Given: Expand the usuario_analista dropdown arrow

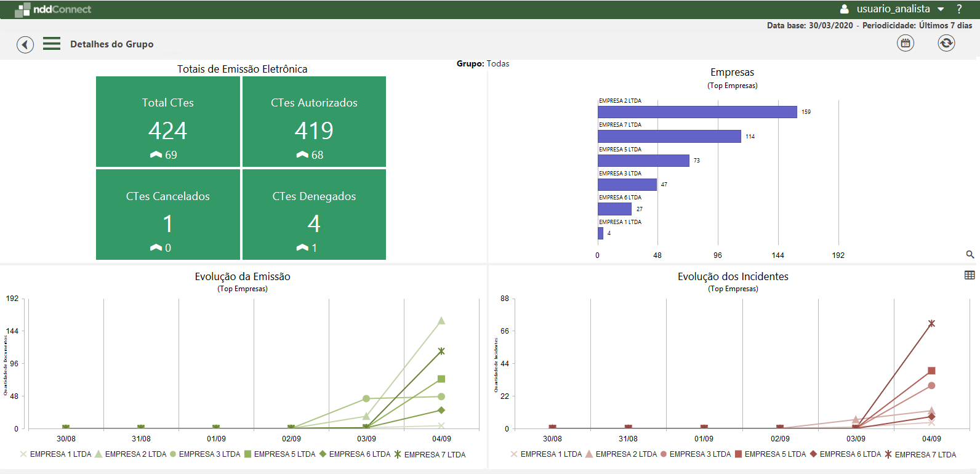Looking at the screenshot, I should 941,9.
